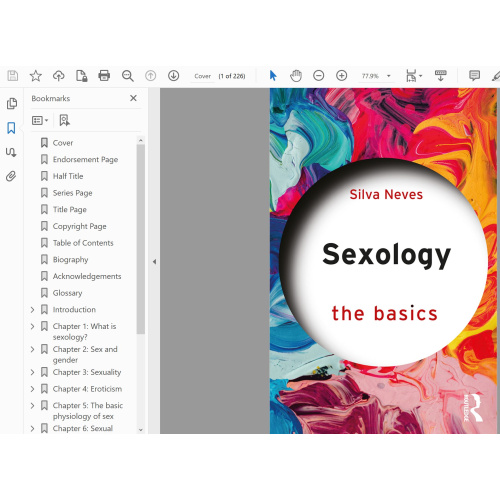Open the Glossary bookmark

tap(67, 293)
